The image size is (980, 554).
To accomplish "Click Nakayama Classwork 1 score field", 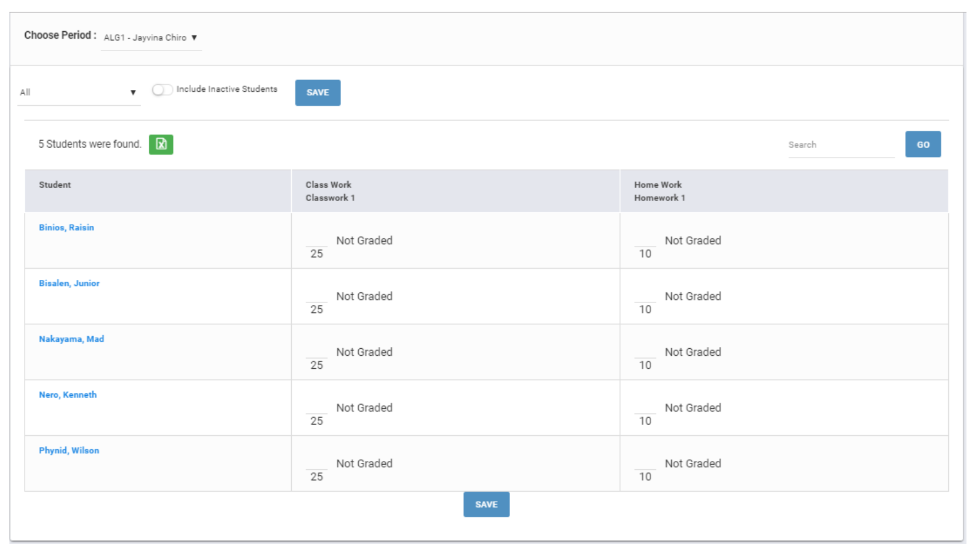I will [x=316, y=352].
